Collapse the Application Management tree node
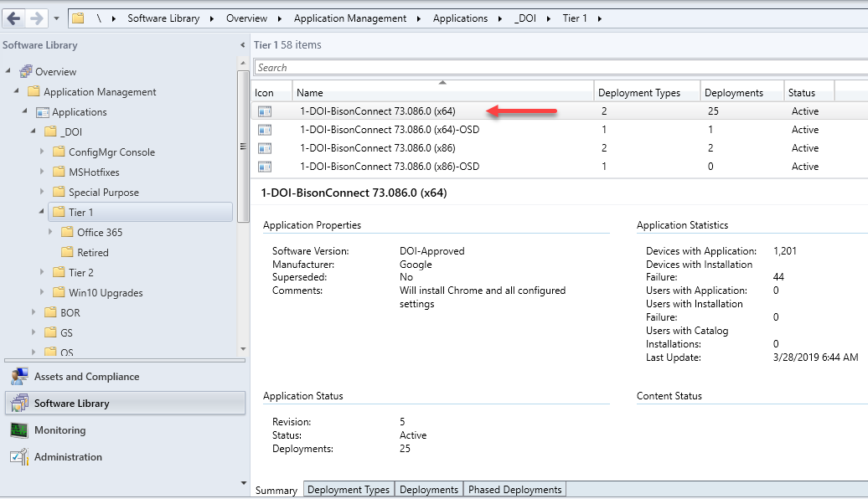868x499 pixels. click(x=17, y=90)
